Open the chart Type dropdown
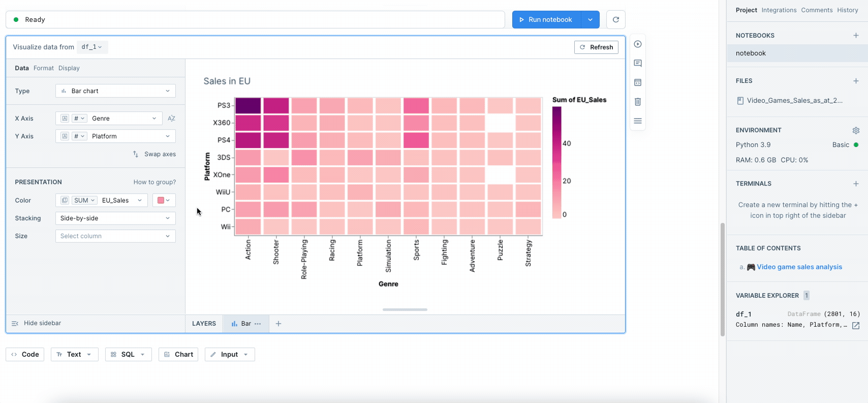Image resolution: width=868 pixels, height=403 pixels. click(115, 91)
